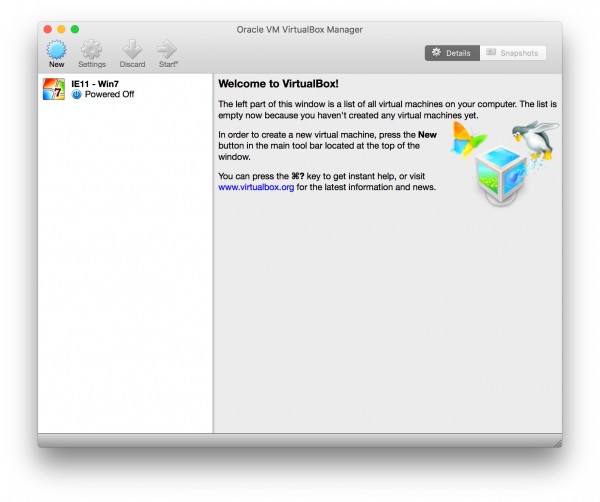The height and width of the screenshot is (502, 600).
Task: Click the Powered Off status icon
Action: click(77, 94)
